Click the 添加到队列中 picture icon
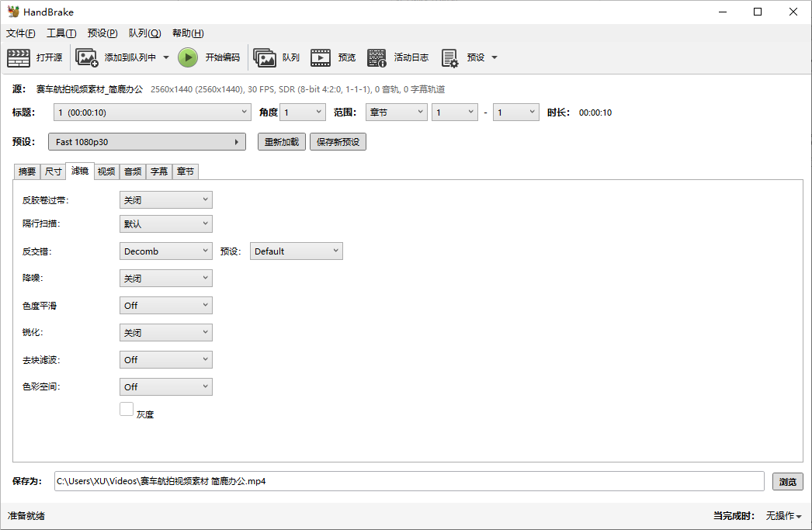Viewport: 812px width, 530px height. (86, 57)
